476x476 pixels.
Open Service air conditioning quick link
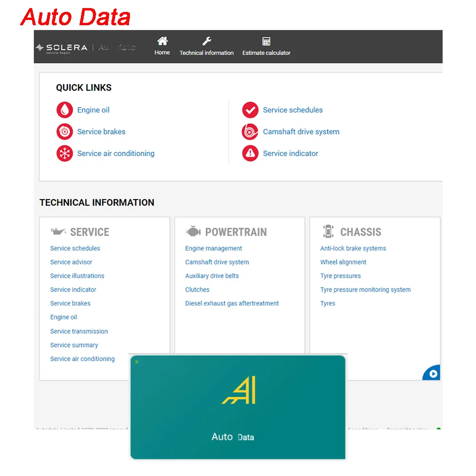[x=116, y=154]
